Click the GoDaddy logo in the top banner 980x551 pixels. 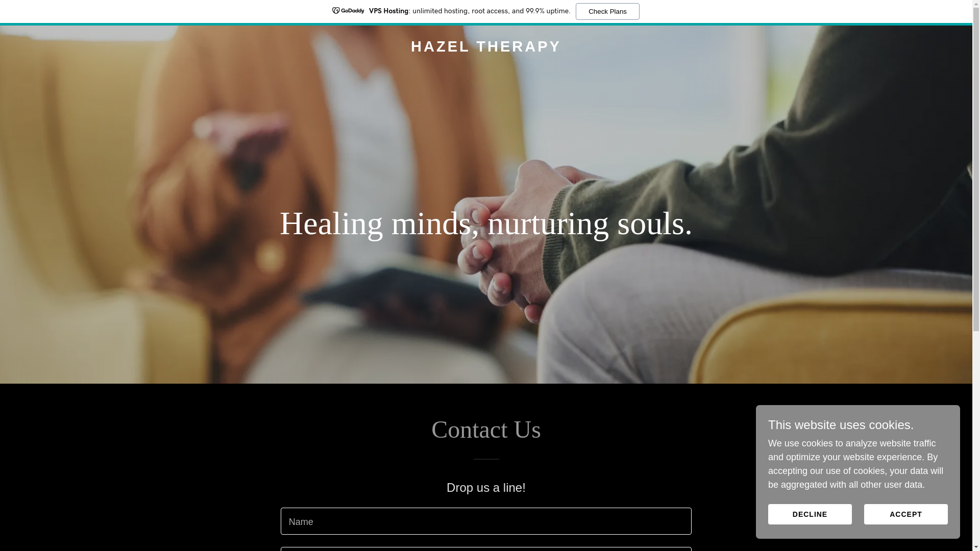click(348, 11)
